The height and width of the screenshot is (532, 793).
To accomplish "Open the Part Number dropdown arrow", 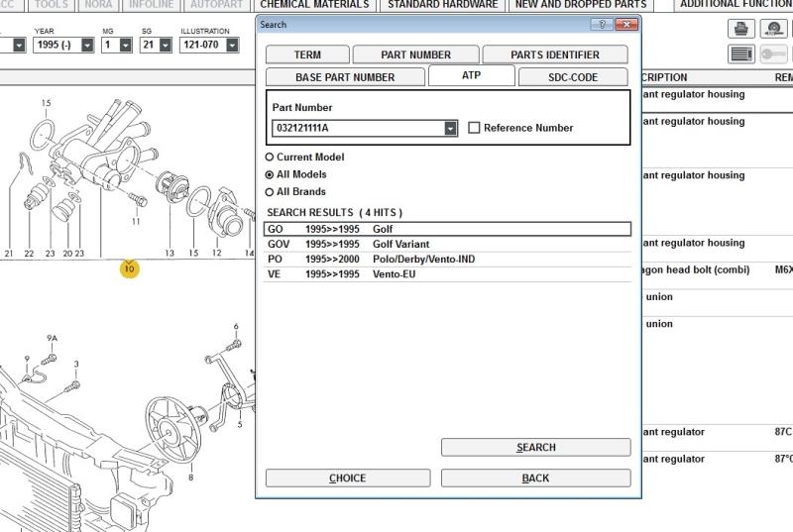I will click(x=451, y=128).
